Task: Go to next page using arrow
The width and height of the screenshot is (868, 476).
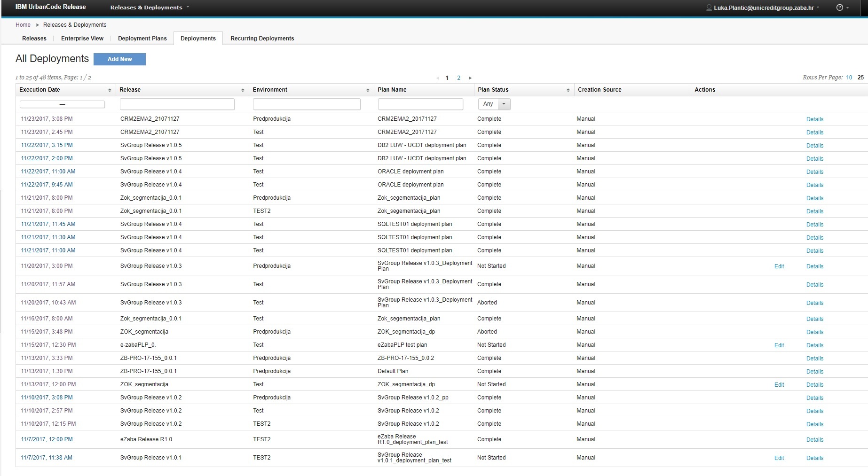Action: tap(470, 78)
